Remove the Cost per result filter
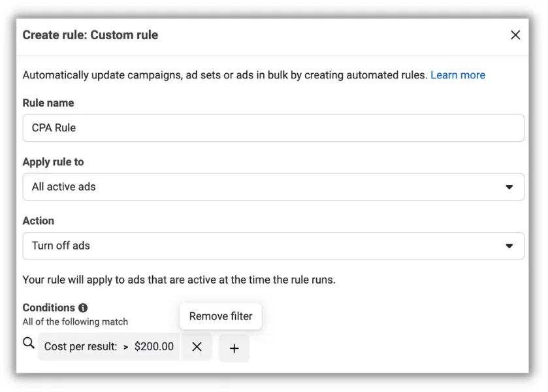The height and width of the screenshot is (392, 548). point(197,347)
